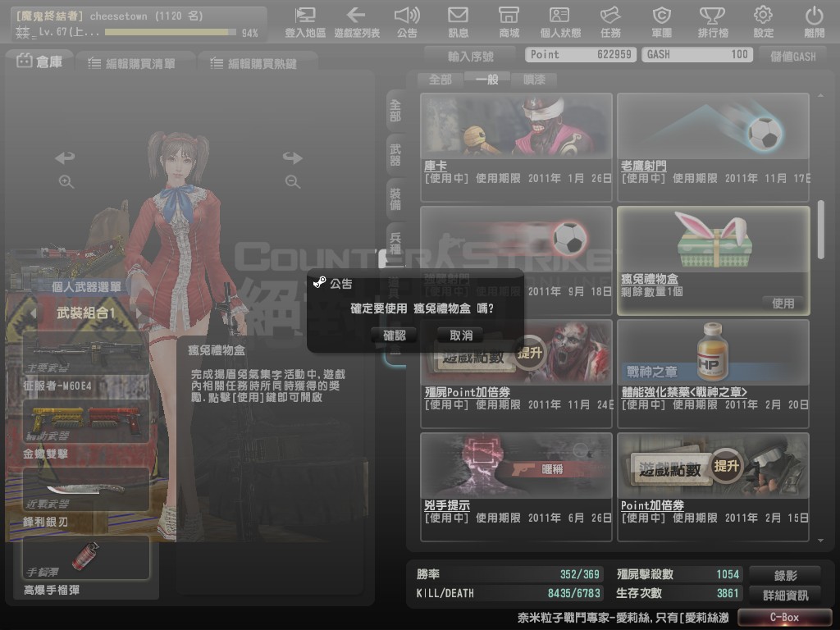The width and height of the screenshot is (840, 630).
Task: Click the level experience progress bar
Action: click(171, 32)
